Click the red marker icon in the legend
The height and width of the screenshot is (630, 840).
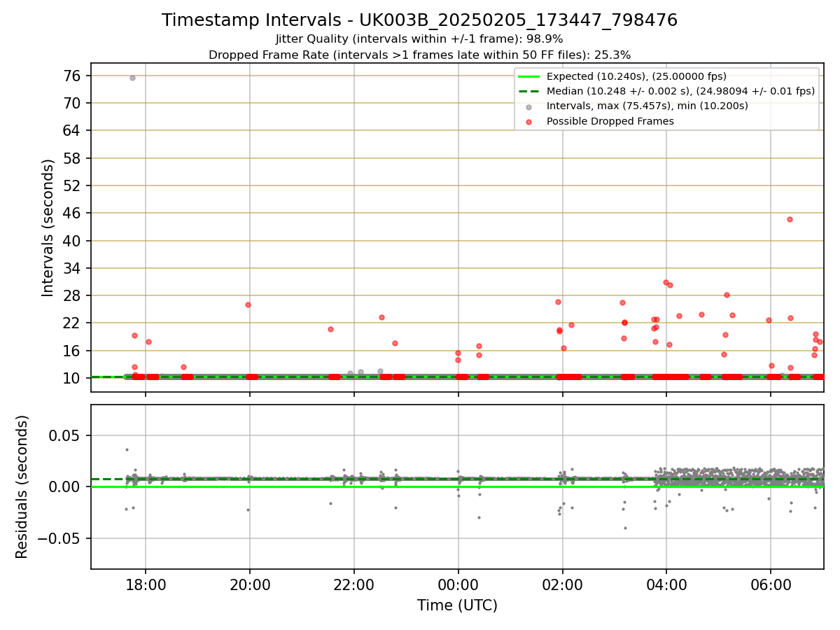pyautogui.click(x=528, y=122)
